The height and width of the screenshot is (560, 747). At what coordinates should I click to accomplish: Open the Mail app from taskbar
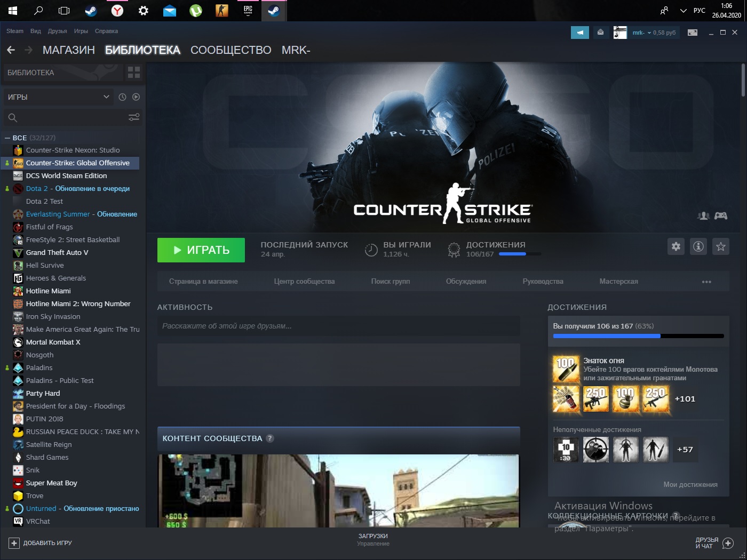[x=170, y=10]
